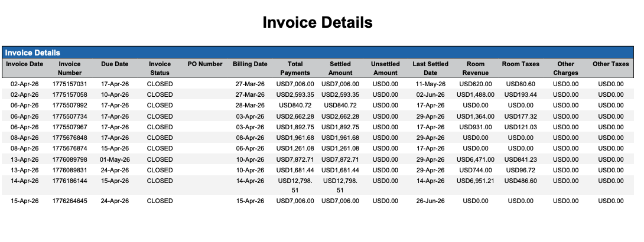The width and height of the screenshot is (644, 242).
Task: Click the 'Other Charges' column header
Action: (x=566, y=68)
